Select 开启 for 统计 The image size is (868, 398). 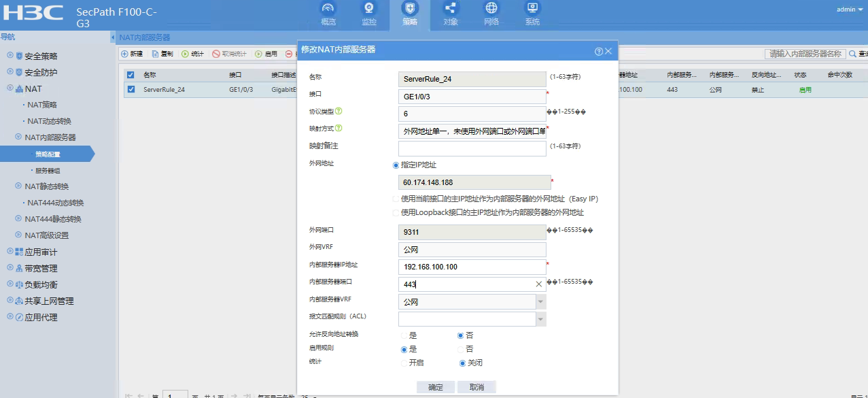(404, 363)
